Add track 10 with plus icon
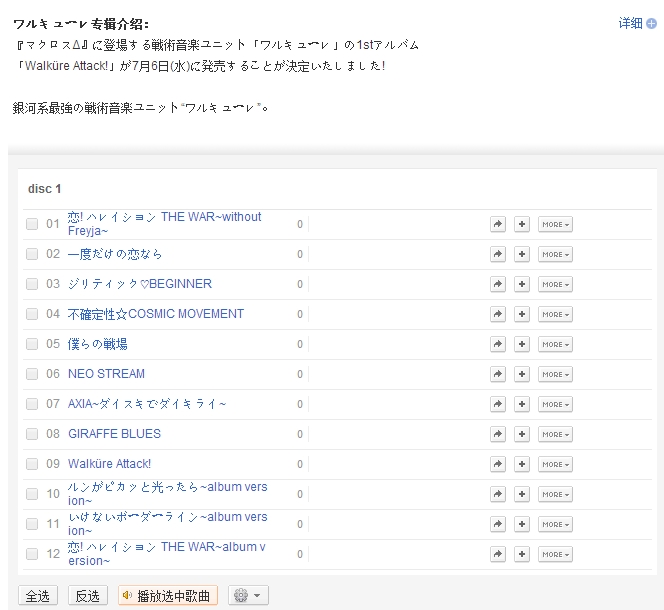The height and width of the screenshot is (610, 664). click(x=522, y=494)
